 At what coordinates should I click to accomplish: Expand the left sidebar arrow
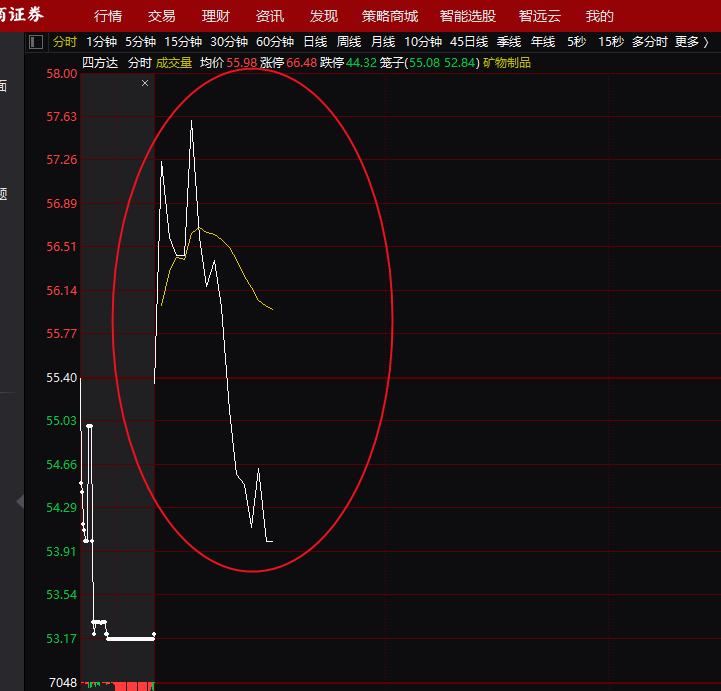click(20, 501)
